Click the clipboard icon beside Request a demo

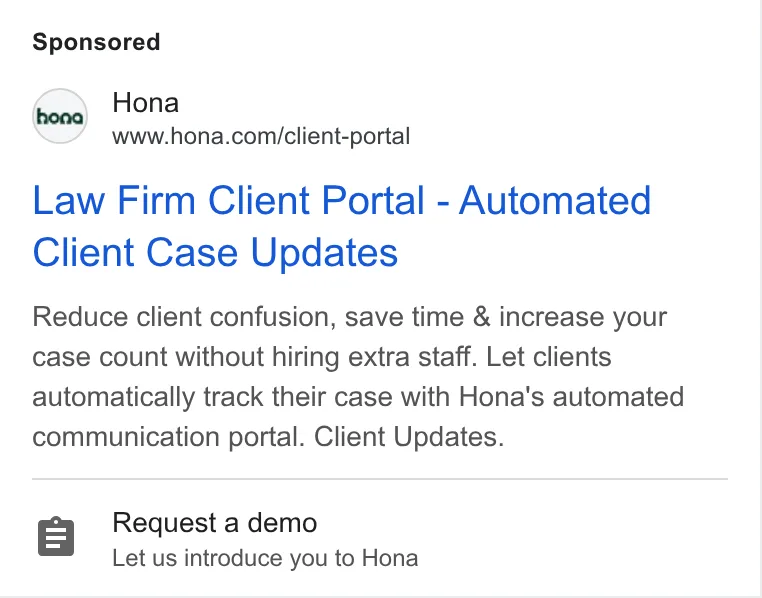[x=56, y=536]
